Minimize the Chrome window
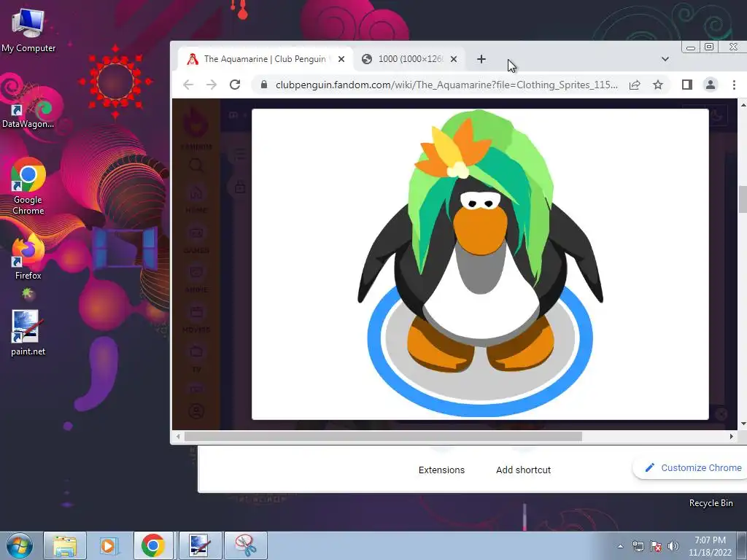This screenshot has height=560, width=747. 690,47
